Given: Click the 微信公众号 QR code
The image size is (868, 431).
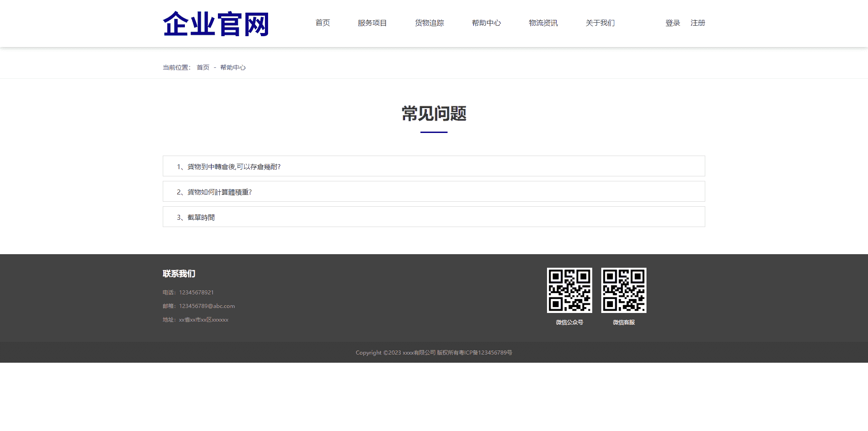Looking at the screenshot, I should pyautogui.click(x=570, y=290).
